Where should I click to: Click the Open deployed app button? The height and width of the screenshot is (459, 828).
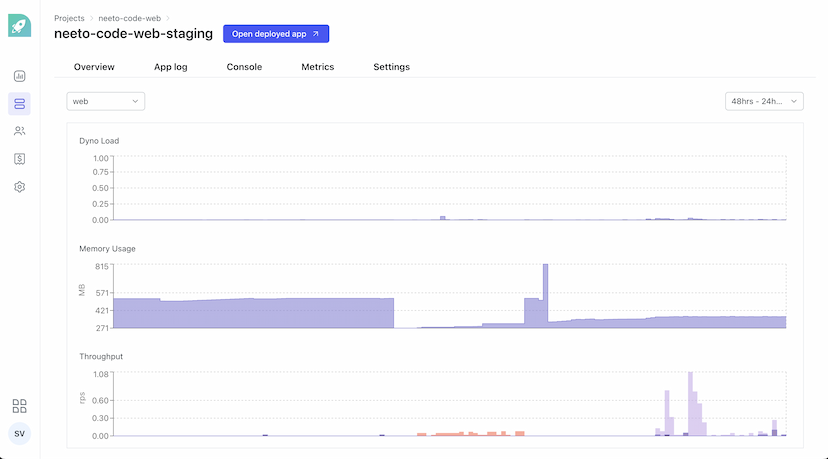tap(276, 34)
